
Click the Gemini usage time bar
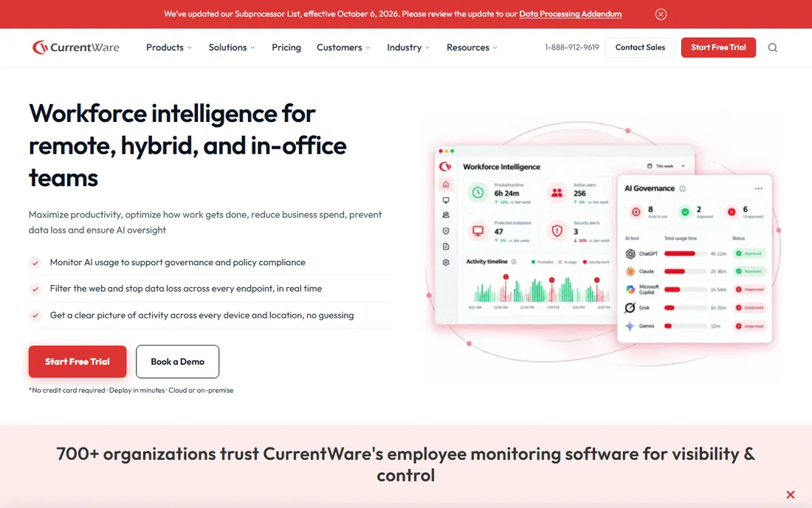684,326
